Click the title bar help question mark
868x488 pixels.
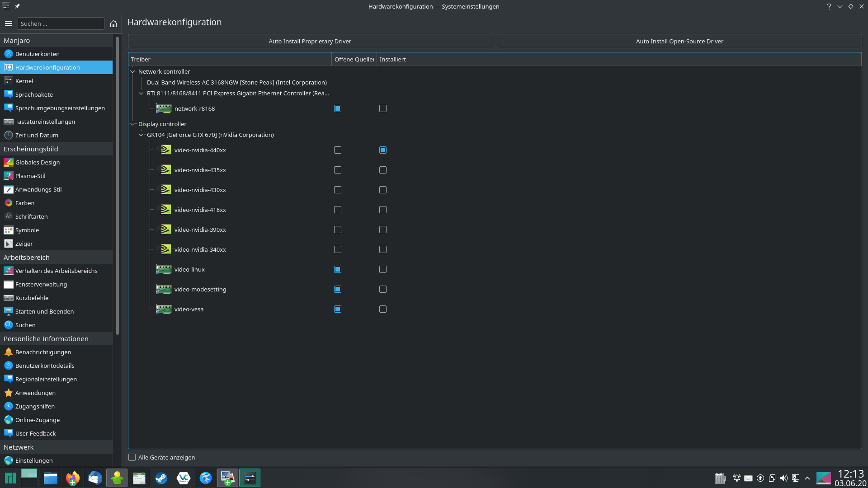click(829, 6)
